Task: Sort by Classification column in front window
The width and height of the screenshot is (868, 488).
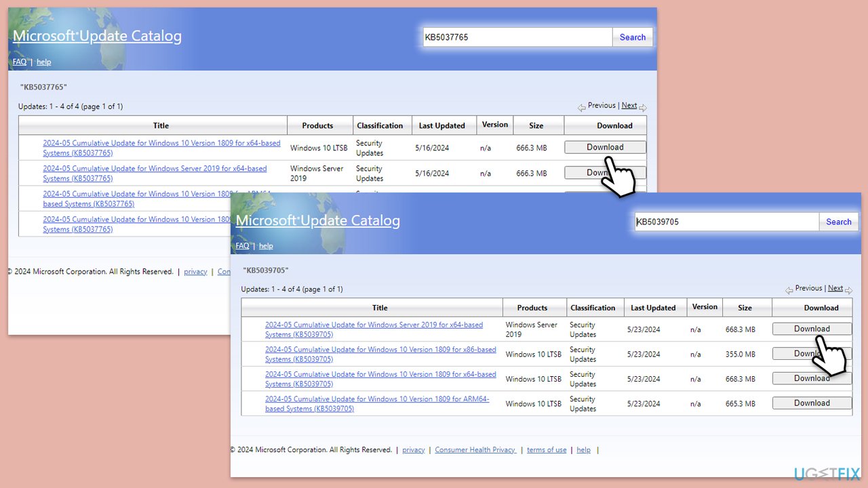Action: pos(593,308)
